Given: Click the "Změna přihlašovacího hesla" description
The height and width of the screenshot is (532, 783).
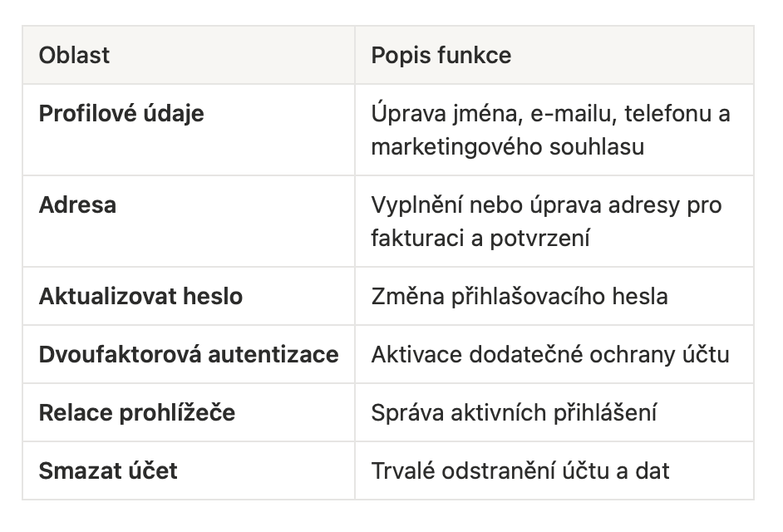Looking at the screenshot, I should (x=519, y=297).
